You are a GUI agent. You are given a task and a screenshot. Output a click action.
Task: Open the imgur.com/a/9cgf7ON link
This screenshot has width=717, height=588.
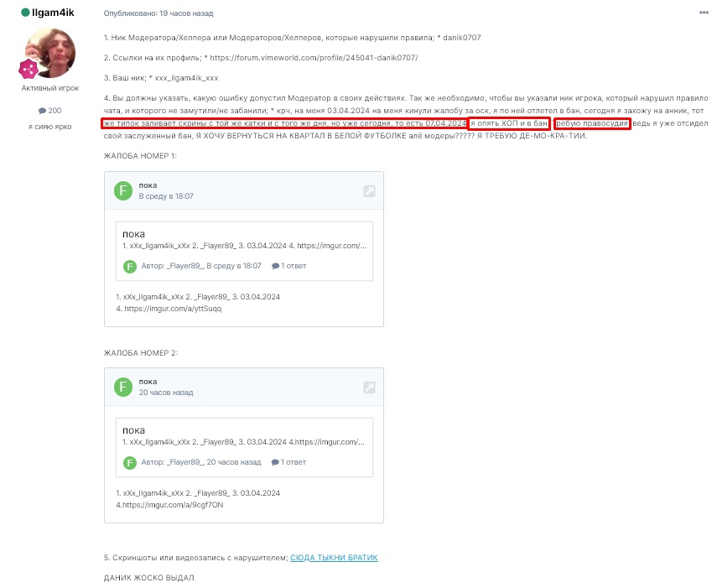tap(173, 505)
